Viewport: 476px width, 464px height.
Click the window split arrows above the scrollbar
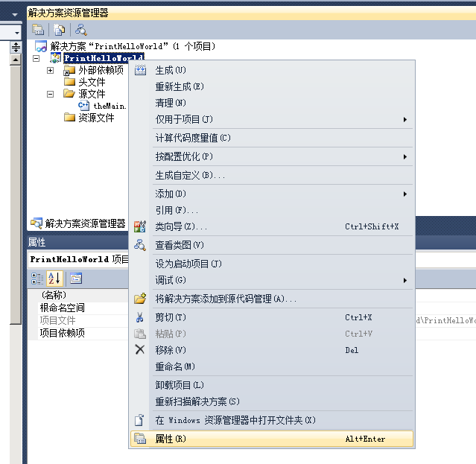16,47
